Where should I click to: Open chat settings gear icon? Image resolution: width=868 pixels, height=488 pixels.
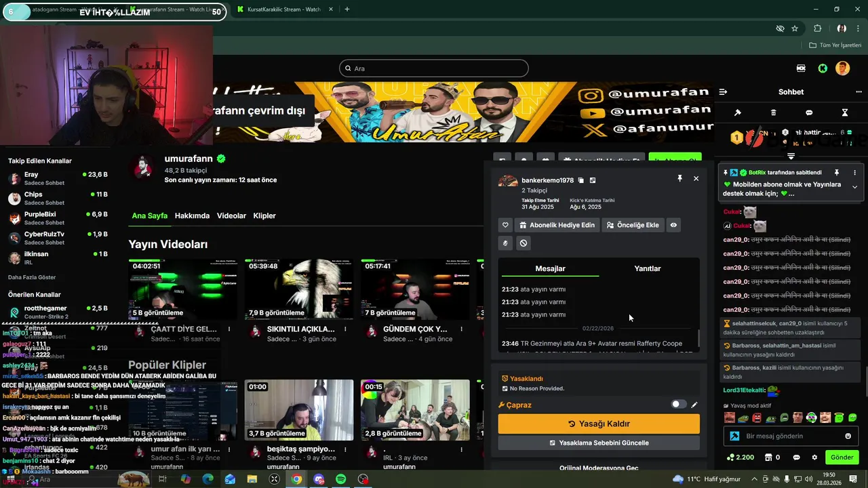[x=814, y=457]
